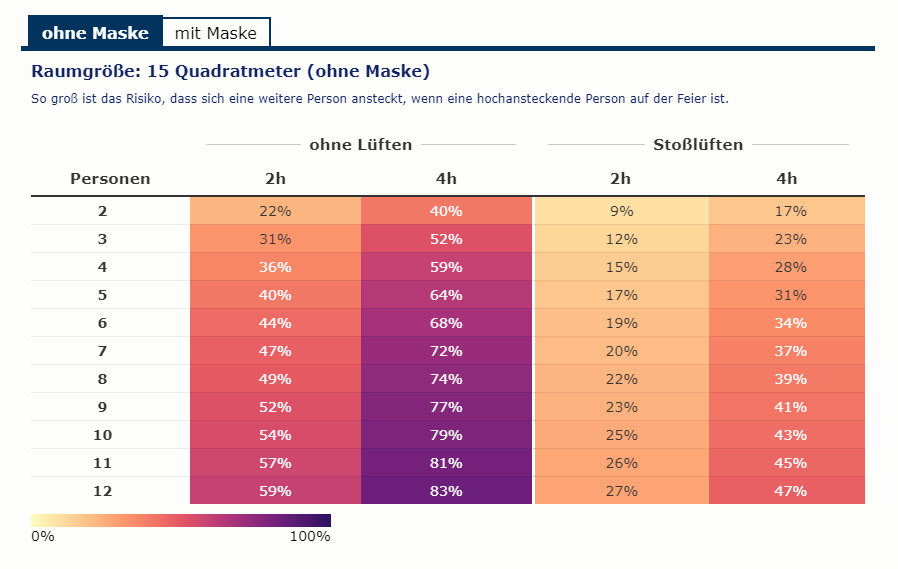
Task: Switch to the "mit Maske" tab
Action: (215, 33)
